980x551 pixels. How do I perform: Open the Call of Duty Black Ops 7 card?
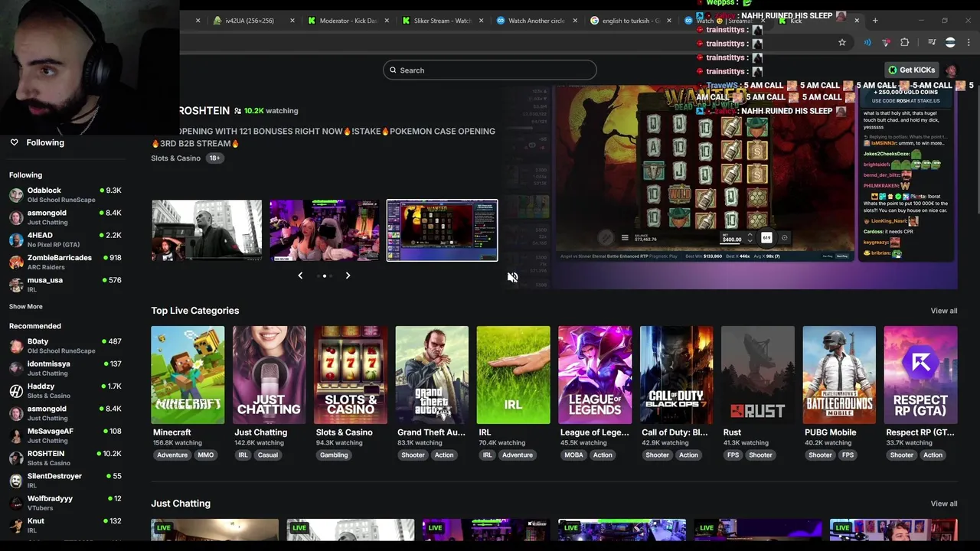point(677,375)
